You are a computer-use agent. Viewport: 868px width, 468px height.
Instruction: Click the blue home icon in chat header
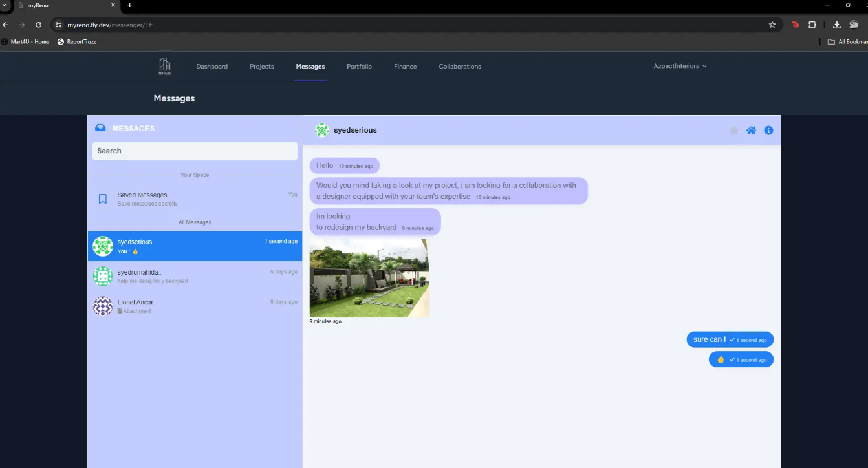point(751,131)
